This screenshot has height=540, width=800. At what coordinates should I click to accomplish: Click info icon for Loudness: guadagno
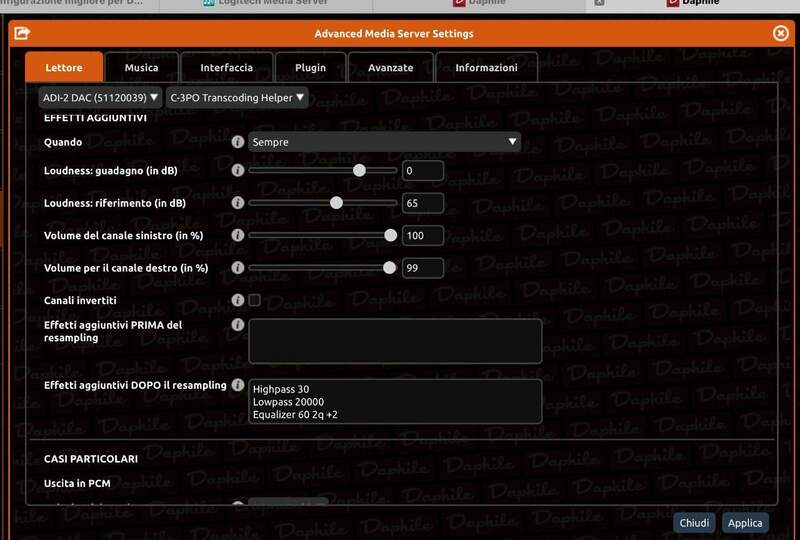238,171
